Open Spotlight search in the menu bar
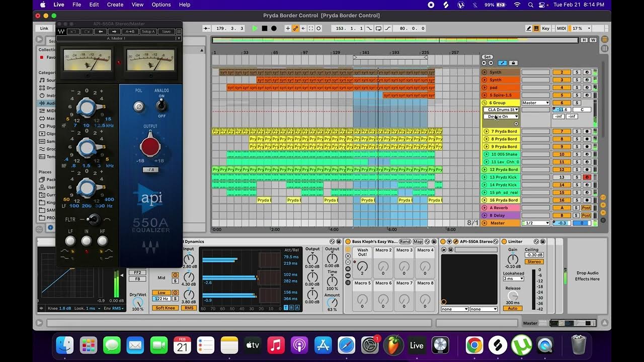 [x=531, y=5]
